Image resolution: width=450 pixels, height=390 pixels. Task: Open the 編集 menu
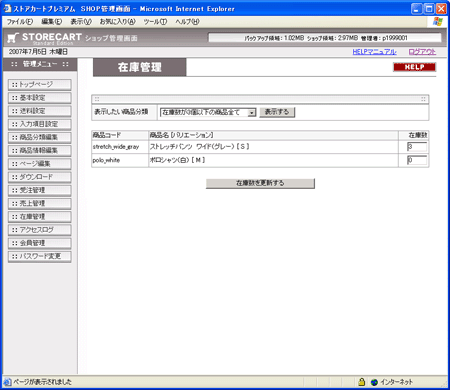51,22
